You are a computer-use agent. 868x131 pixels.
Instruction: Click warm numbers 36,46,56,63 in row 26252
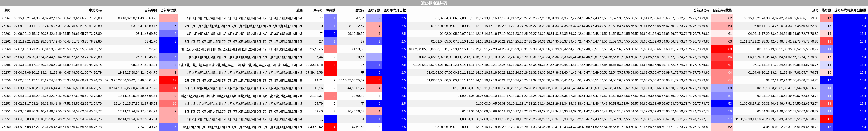tap(356, 112)
